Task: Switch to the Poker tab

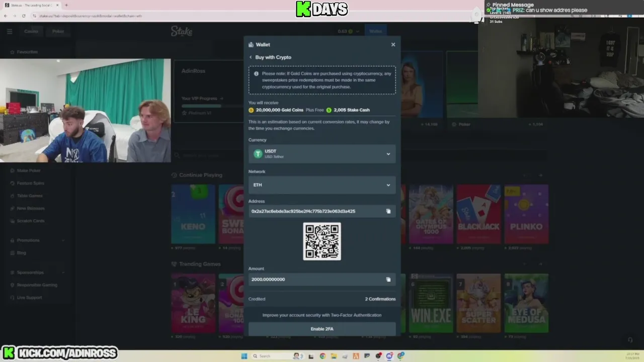Action: point(58,31)
